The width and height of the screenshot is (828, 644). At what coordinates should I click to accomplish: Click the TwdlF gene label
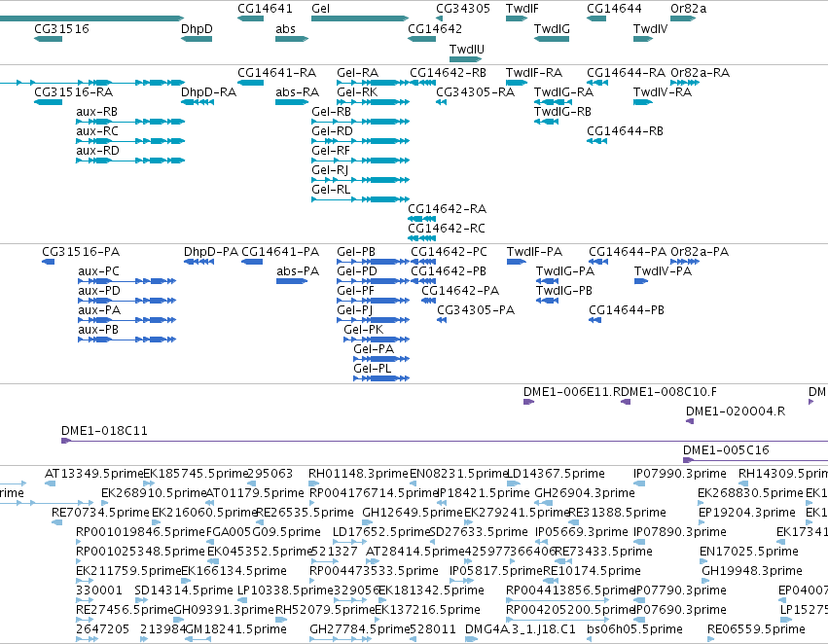(x=522, y=9)
